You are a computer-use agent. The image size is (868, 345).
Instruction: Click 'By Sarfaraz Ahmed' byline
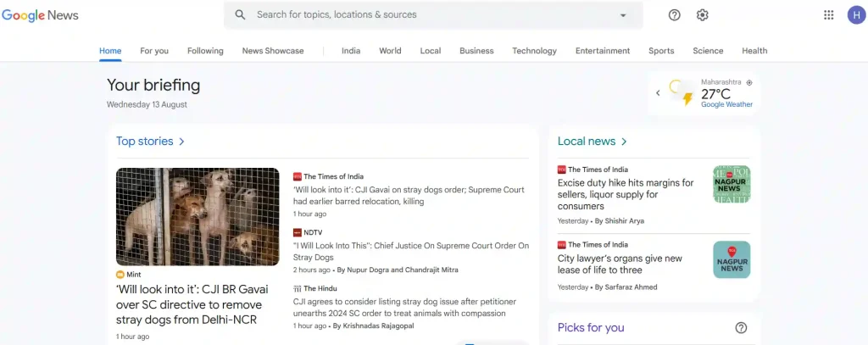[626, 287]
